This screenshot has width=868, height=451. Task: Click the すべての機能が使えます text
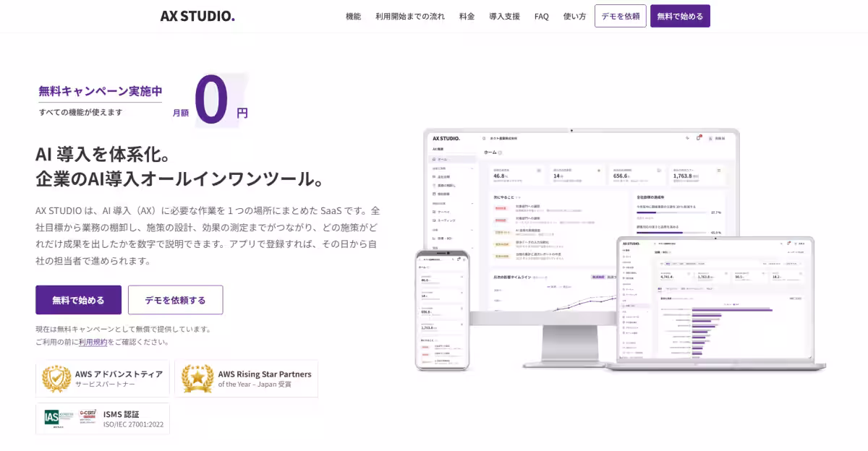pyautogui.click(x=81, y=112)
